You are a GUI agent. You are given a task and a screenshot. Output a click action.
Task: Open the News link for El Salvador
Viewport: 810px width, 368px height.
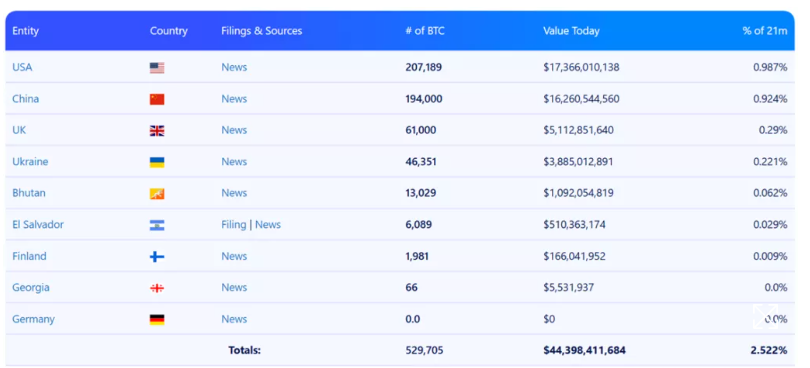click(x=268, y=224)
